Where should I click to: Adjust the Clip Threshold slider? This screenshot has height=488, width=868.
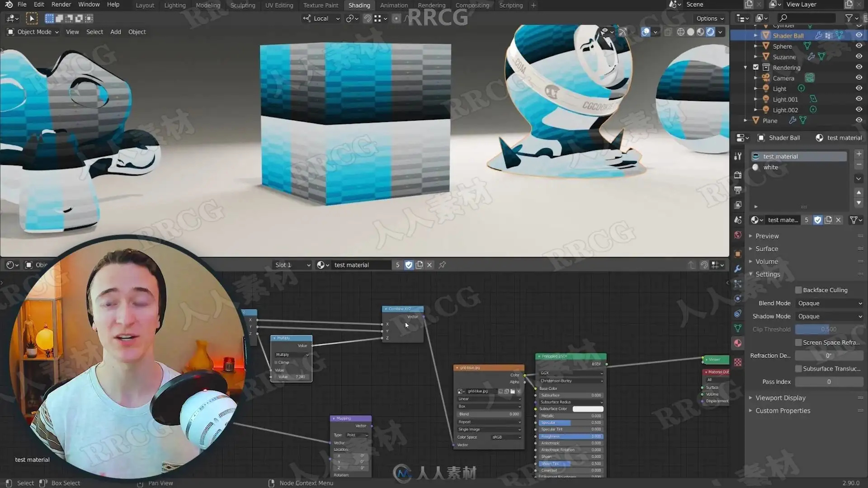pos(830,329)
